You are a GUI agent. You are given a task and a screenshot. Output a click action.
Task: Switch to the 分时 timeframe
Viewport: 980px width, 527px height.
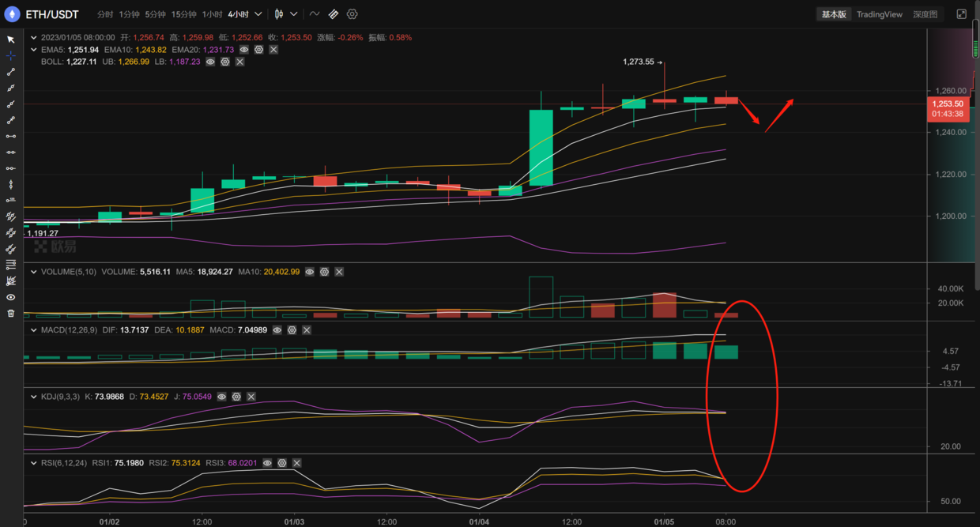pos(105,15)
